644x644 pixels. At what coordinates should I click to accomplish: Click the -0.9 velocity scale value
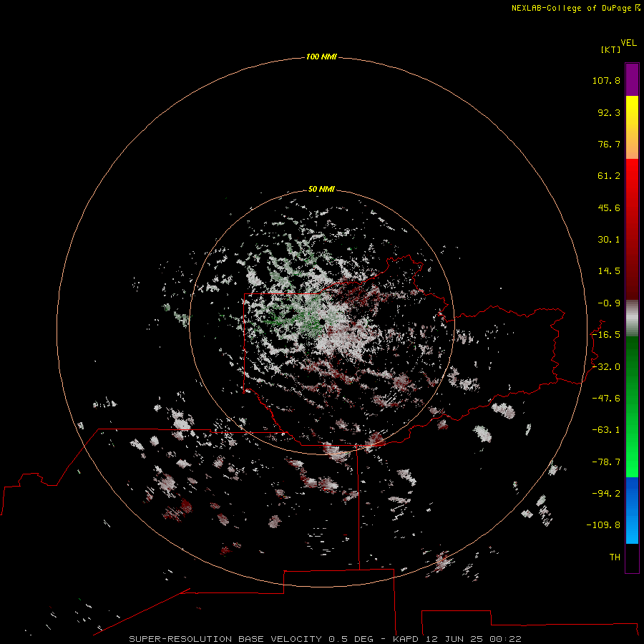pos(609,303)
